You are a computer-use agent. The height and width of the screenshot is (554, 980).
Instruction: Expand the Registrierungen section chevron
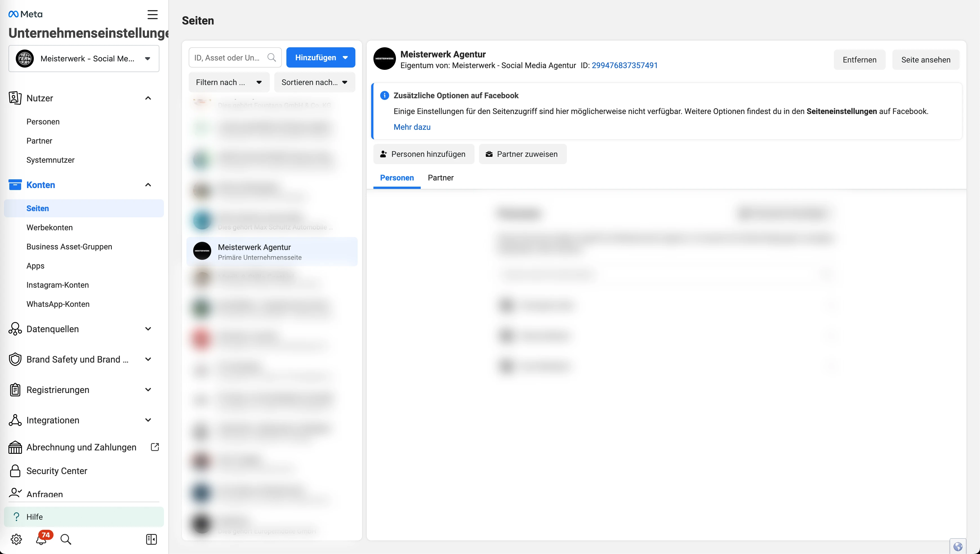coord(148,390)
